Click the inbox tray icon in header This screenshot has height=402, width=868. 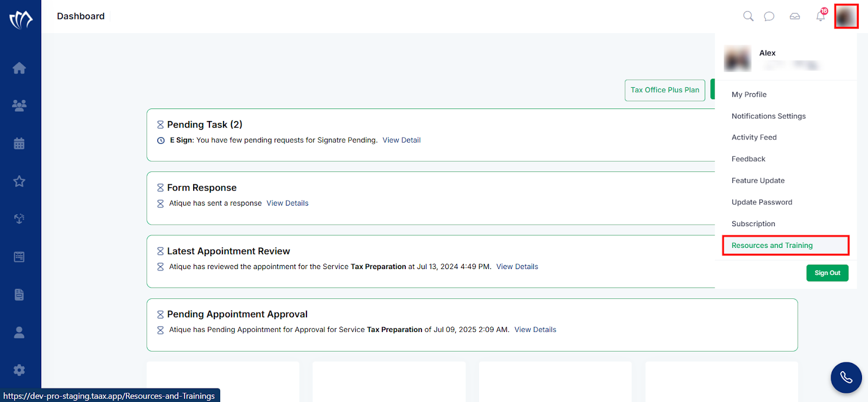click(x=795, y=16)
